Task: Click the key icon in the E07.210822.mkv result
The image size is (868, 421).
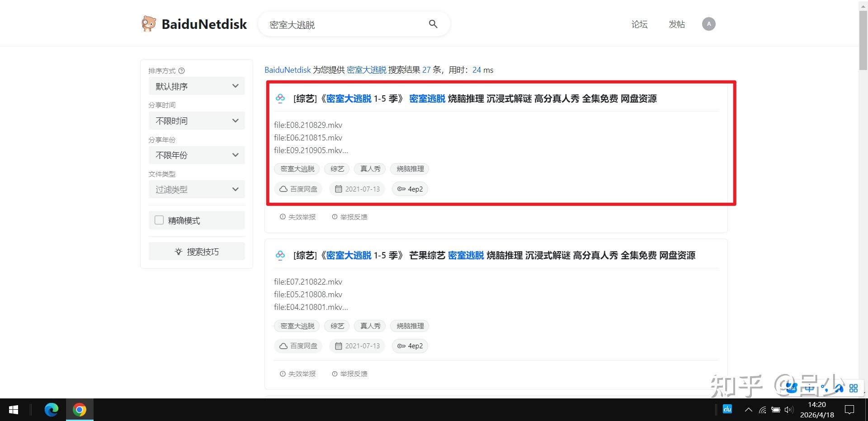Action: (401, 346)
